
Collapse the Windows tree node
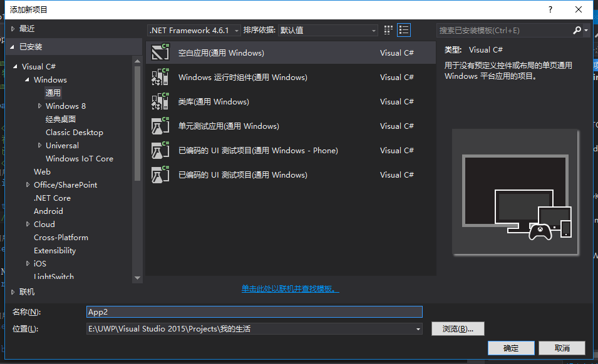pos(27,79)
